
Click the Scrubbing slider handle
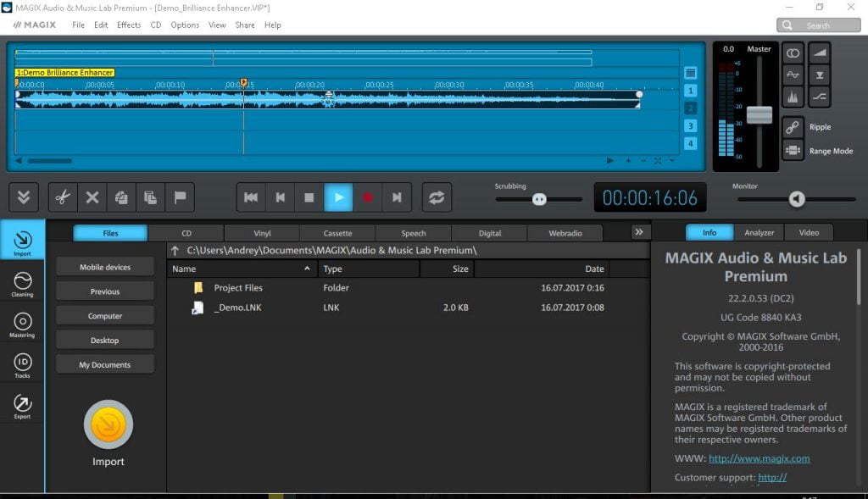[x=539, y=199]
